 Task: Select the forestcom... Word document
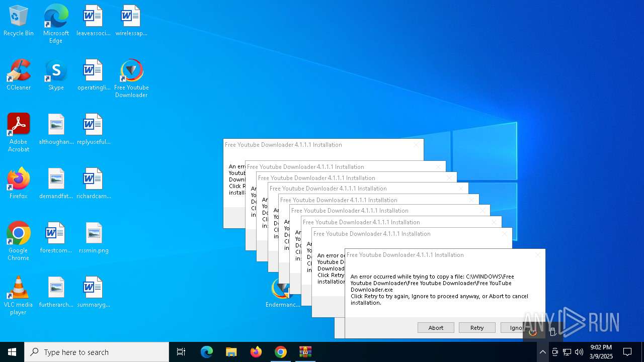pyautogui.click(x=56, y=238)
